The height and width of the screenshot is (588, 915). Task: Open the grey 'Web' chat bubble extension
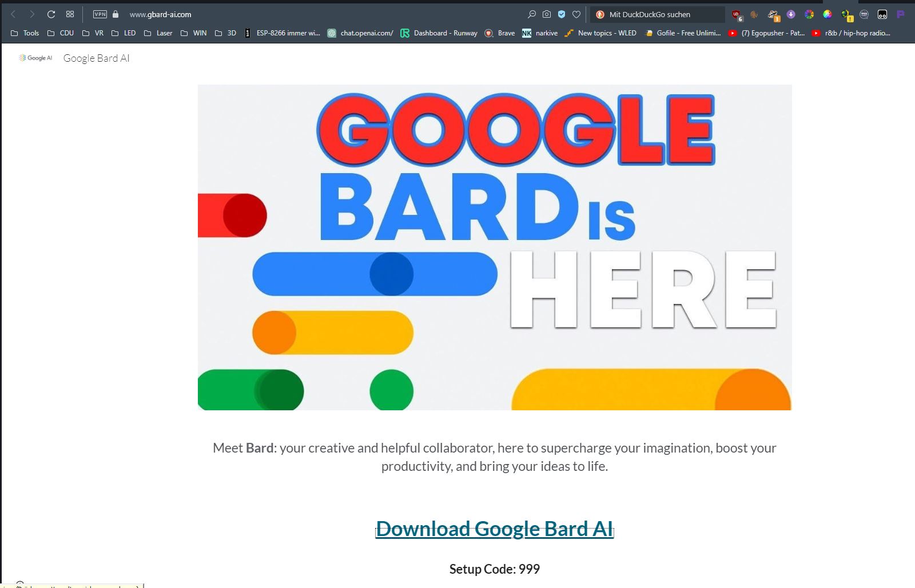click(864, 14)
